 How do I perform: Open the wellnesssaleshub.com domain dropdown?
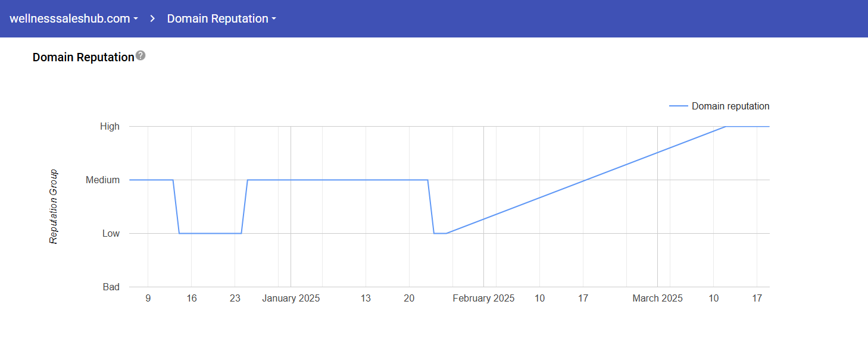[x=74, y=18]
